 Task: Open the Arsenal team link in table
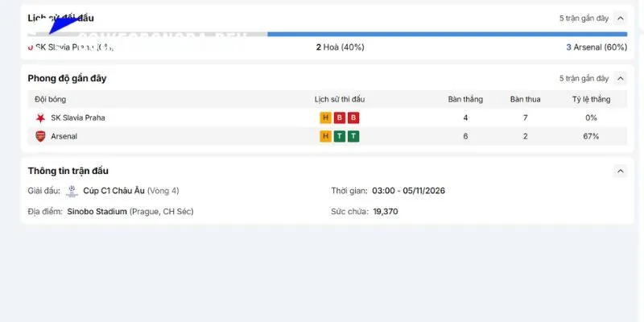pos(64,136)
